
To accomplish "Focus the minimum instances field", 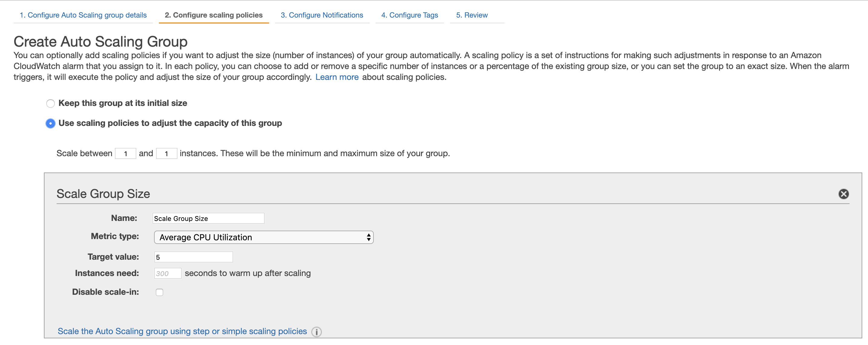I will point(125,154).
